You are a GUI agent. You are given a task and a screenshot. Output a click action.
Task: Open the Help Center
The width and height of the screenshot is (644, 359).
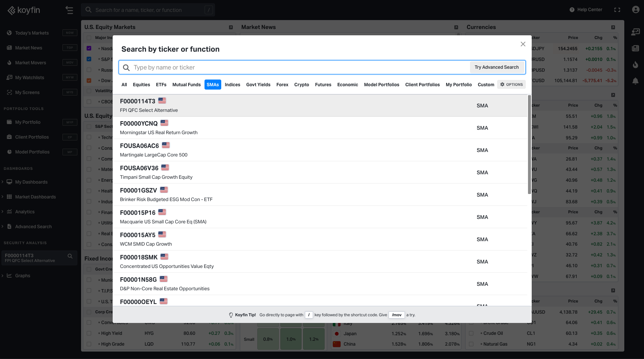586,10
